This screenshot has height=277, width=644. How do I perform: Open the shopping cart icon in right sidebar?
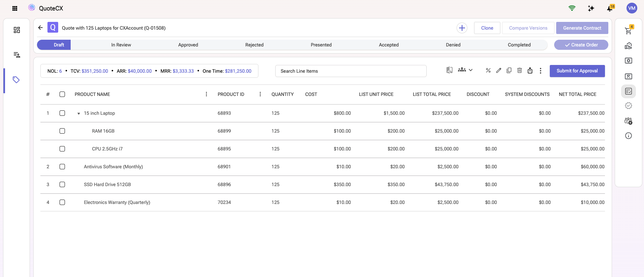tap(628, 31)
